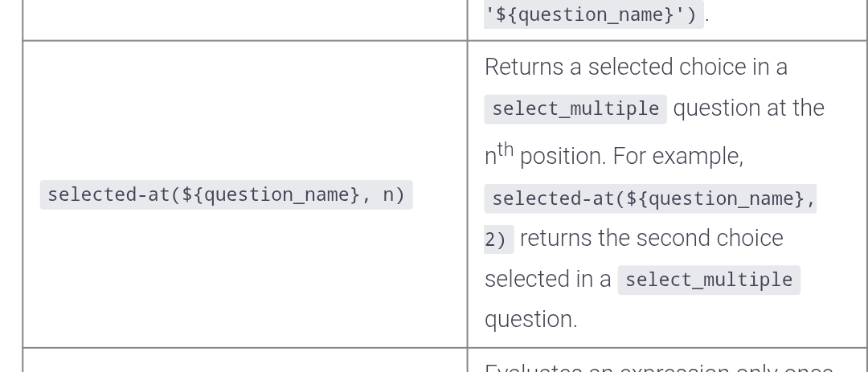This screenshot has width=868, height=372.
Task: Click the final word "question."
Action: [530, 319]
